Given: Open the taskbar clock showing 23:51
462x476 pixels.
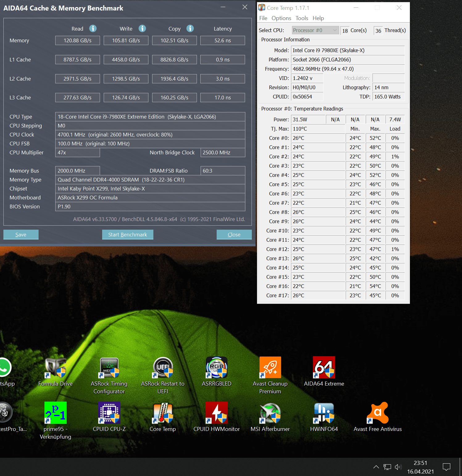Looking at the screenshot, I should pyautogui.click(x=421, y=467).
